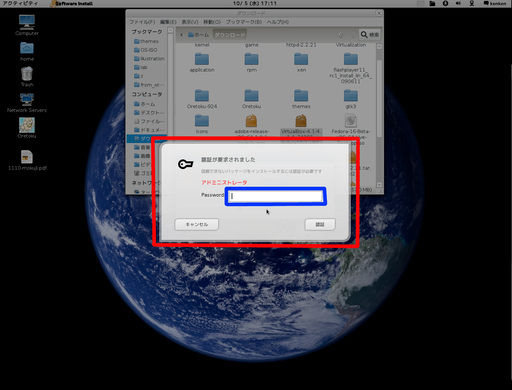Click the removable drive icon in top panel

pyautogui.click(x=432, y=3)
